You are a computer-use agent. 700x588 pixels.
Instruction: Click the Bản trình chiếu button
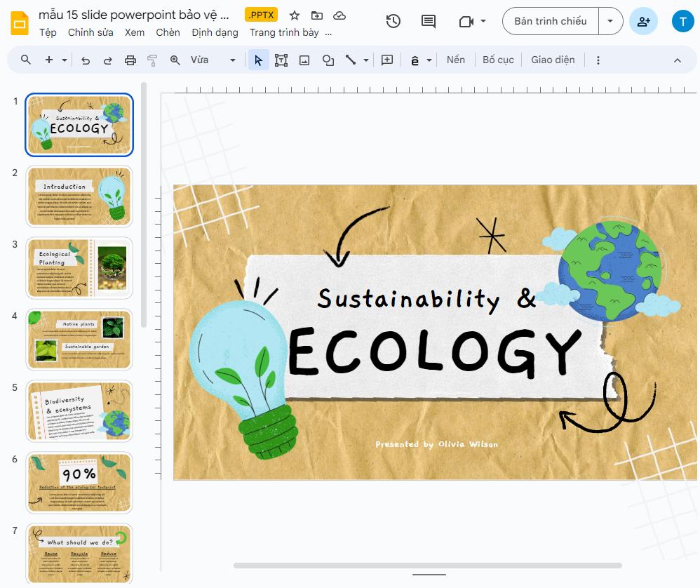coord(549,21)
